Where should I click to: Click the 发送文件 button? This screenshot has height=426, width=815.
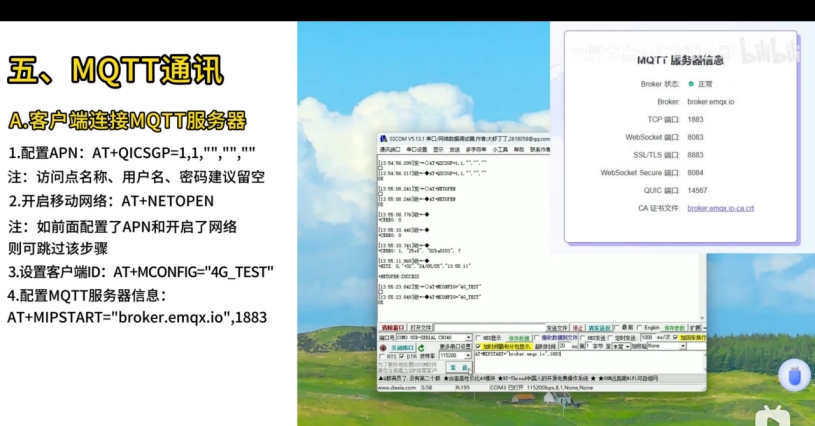coord(558,328)
